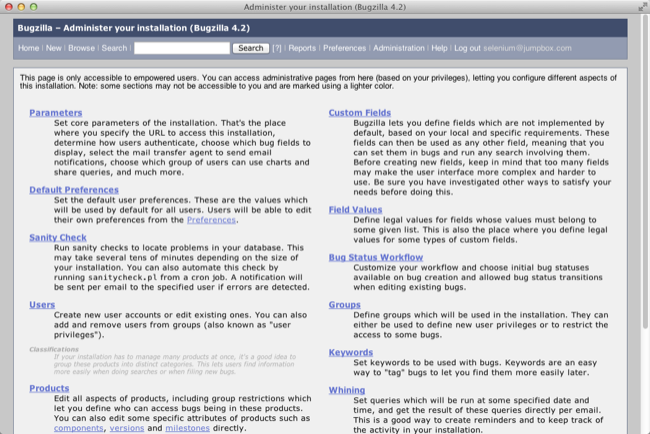
Task: Click Log out in the header
Action: [467, 48]
